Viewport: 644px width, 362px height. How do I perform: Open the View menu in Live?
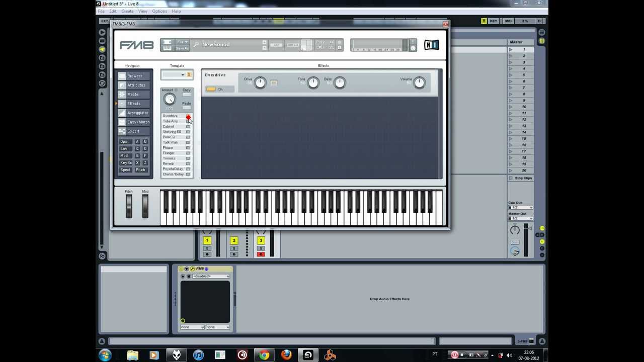(x=143, y=11)
